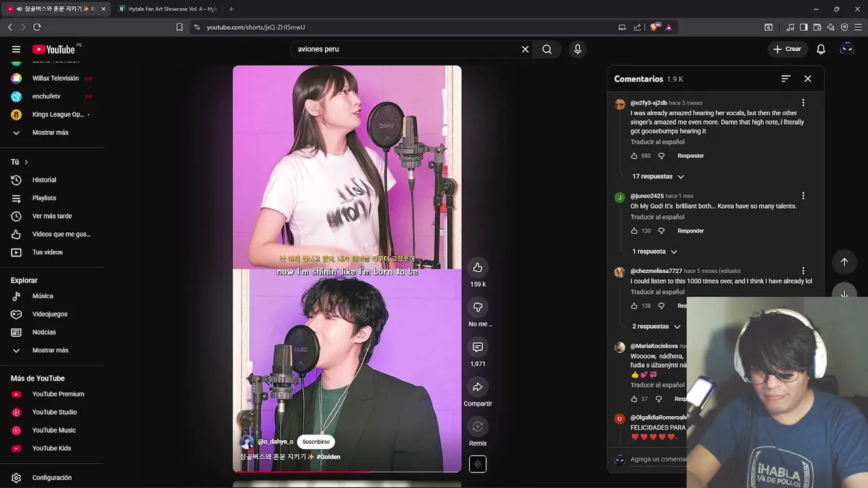The width and height of the screenshot is (868, 488).
Task: Bookmark this page in address bar
Action: click(x=179, y=27)
